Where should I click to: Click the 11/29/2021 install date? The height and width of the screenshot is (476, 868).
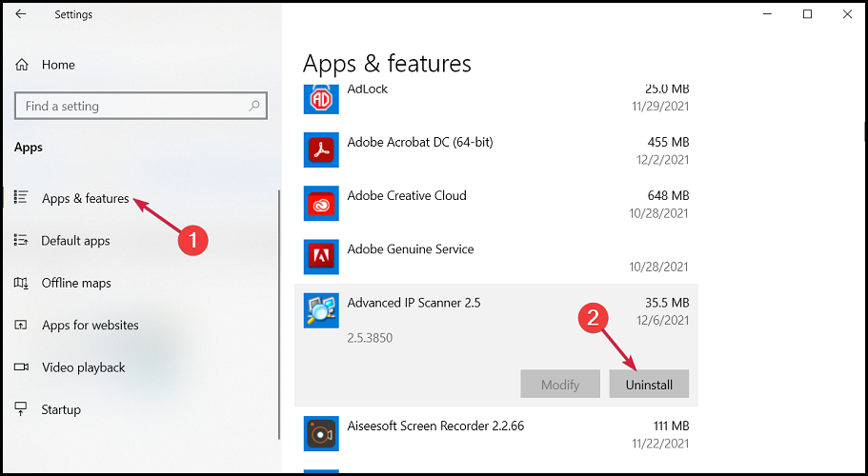coord(660,106)
